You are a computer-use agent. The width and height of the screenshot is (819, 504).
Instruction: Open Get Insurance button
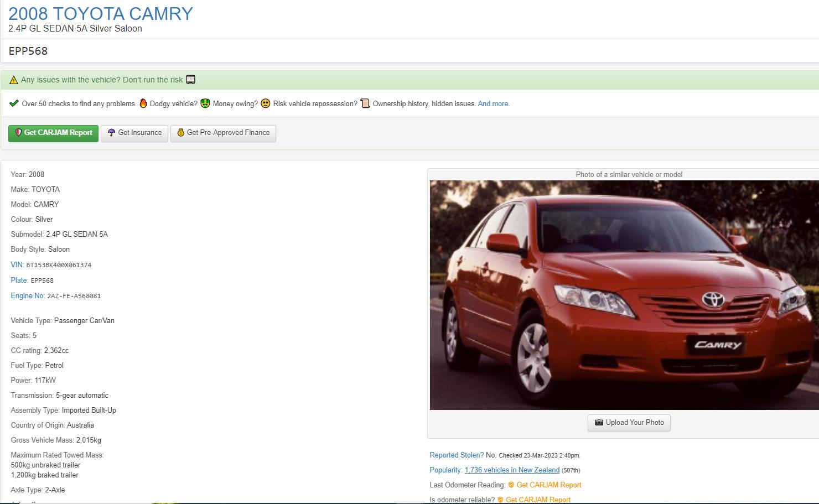(x=134, y=133)
